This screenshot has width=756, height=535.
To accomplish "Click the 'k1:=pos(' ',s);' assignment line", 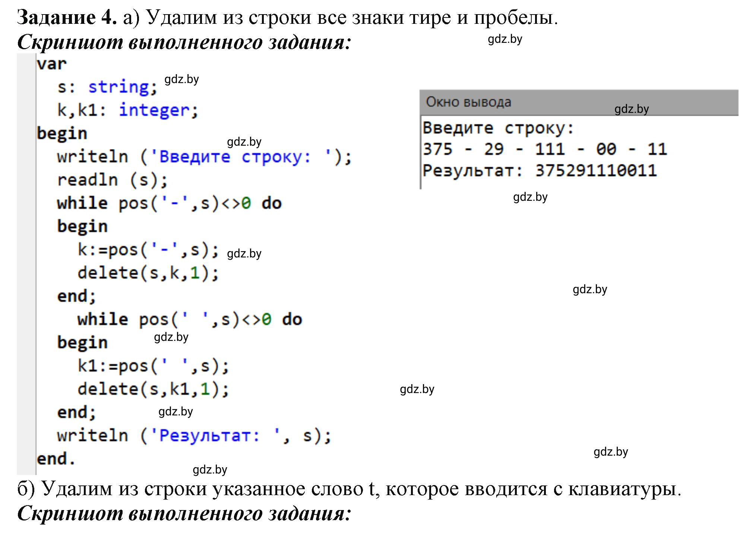I will pyautogui.click(x=153, y=366).
